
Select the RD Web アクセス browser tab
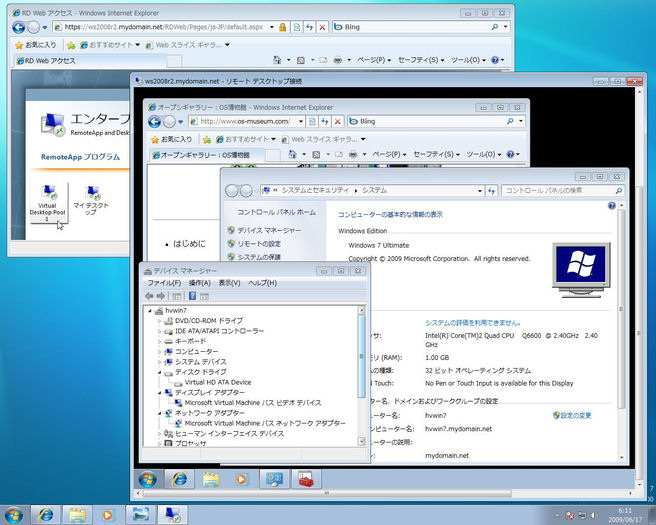coord(90,61)
